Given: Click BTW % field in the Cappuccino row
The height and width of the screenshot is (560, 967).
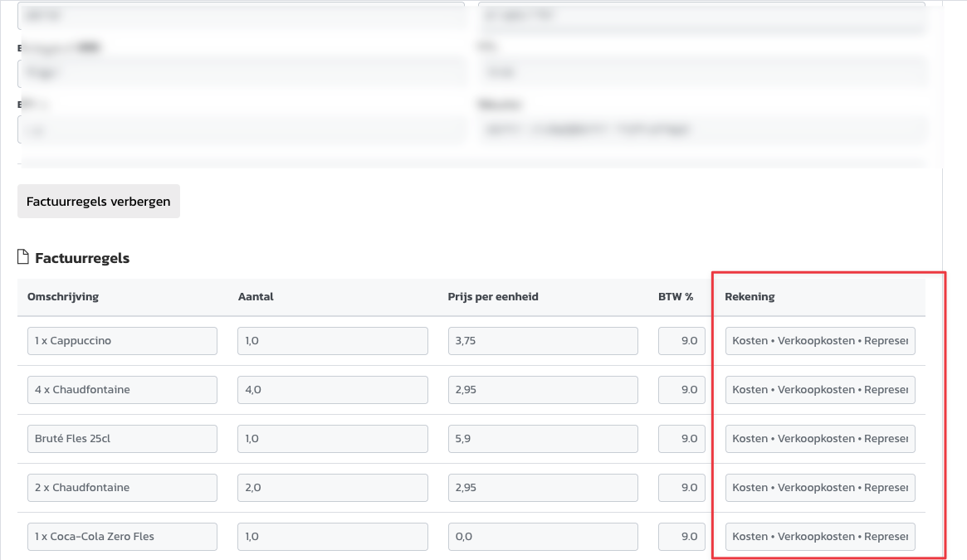Looking at the screenshot, I should click(x=682, y=341).
